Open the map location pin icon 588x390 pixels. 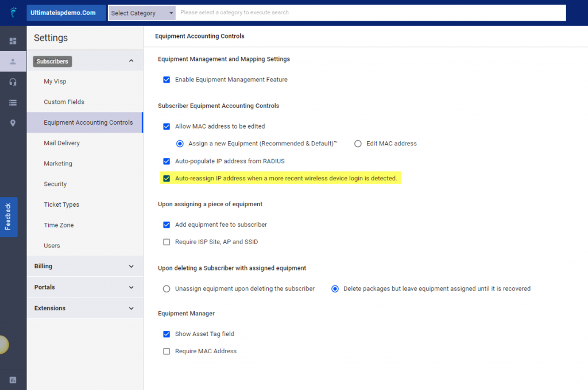coord(11,122)
